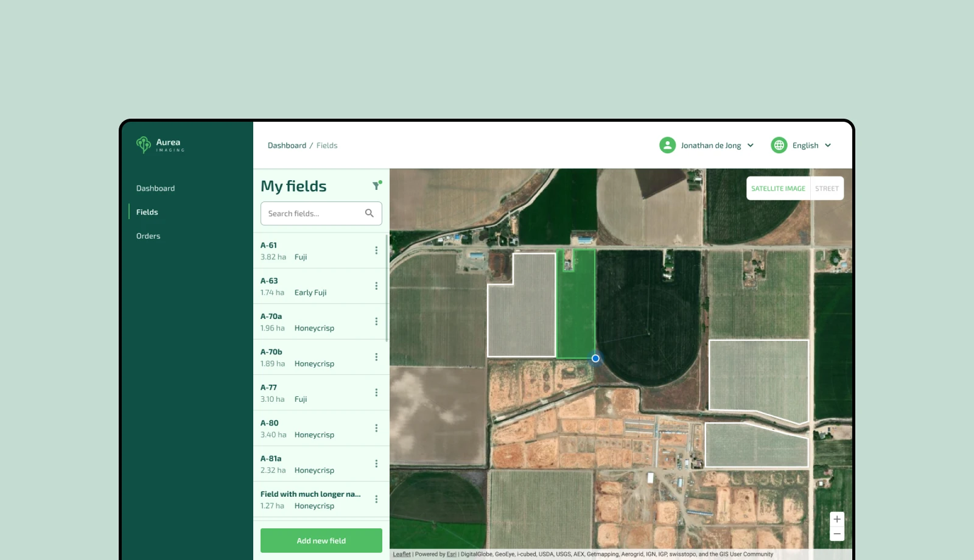Click the blue location marker on map
The image size is (974, 560).
[x=595, y=359]
